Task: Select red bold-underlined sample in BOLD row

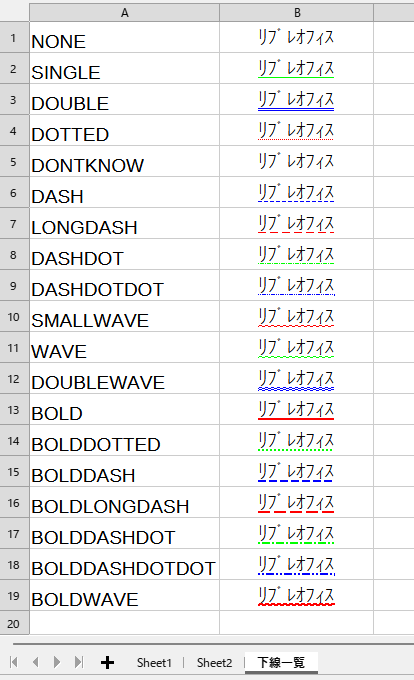Action: click(297, 409)
